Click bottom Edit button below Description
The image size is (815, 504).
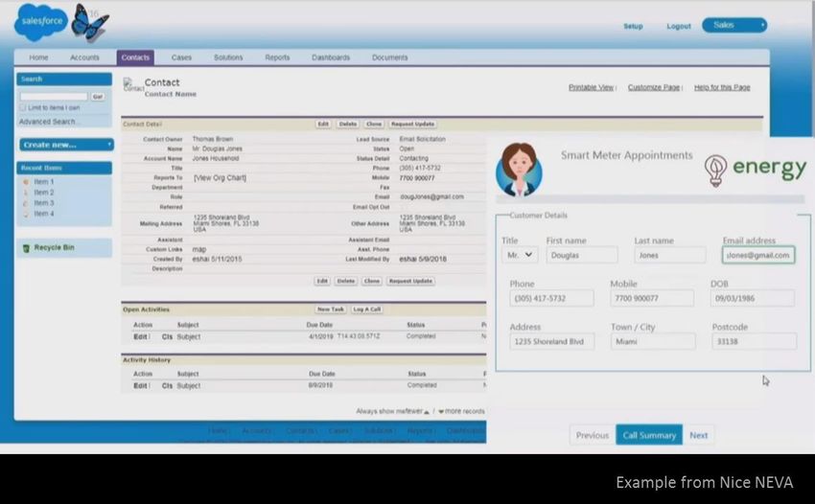click(x=322, y=281)
